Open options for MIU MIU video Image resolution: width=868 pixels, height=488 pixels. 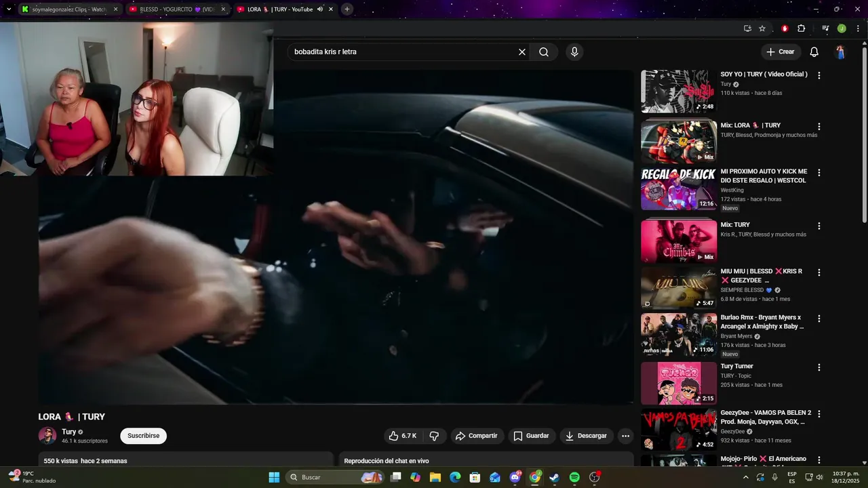coord(819,272)
